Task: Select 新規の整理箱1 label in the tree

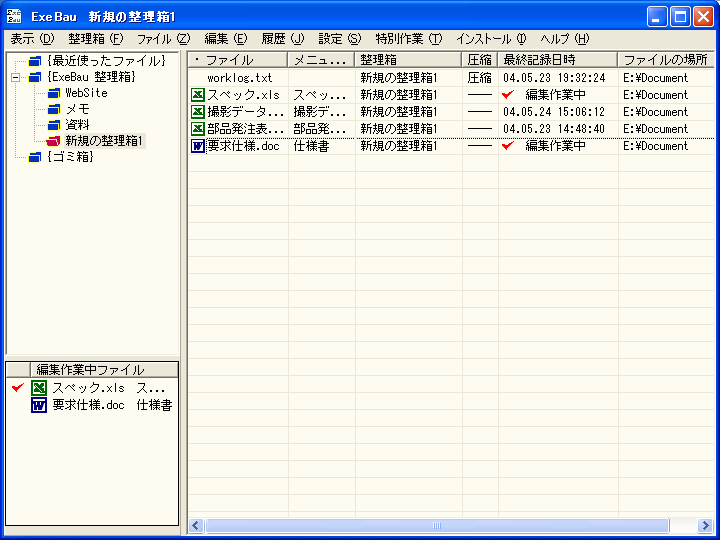Action: click(x=104, y=141)
